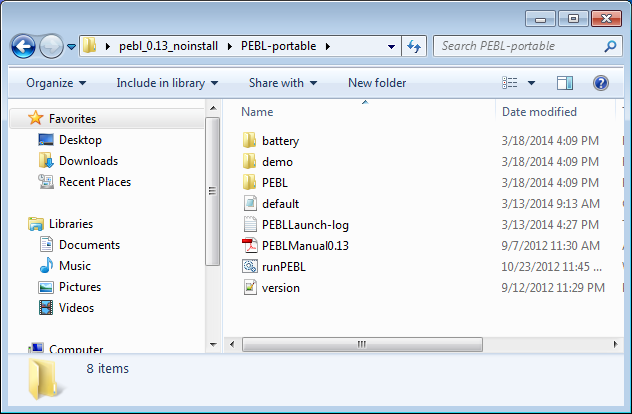Select the PEBLManual0.13 PDF icon

250,245
